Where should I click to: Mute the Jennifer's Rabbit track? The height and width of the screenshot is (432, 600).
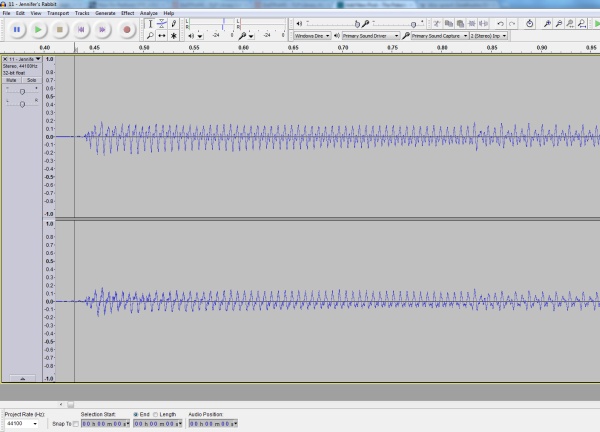click(12, 80)
